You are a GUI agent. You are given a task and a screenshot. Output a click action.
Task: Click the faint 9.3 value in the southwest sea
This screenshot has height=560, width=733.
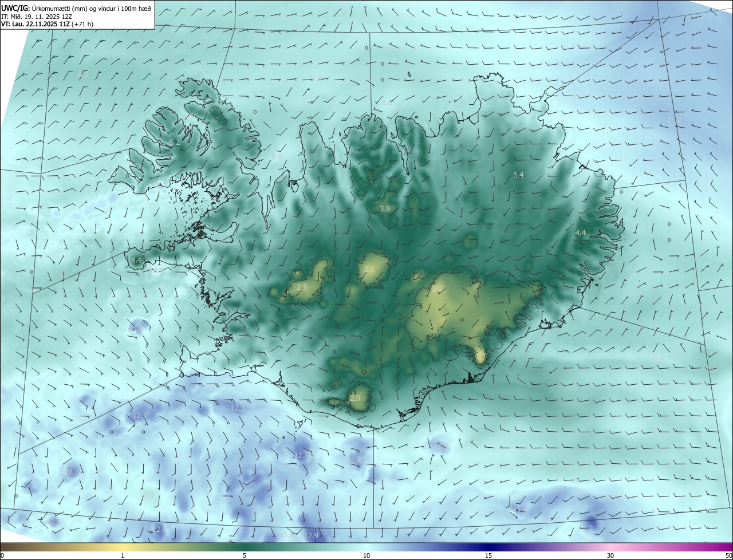[148, 495]
